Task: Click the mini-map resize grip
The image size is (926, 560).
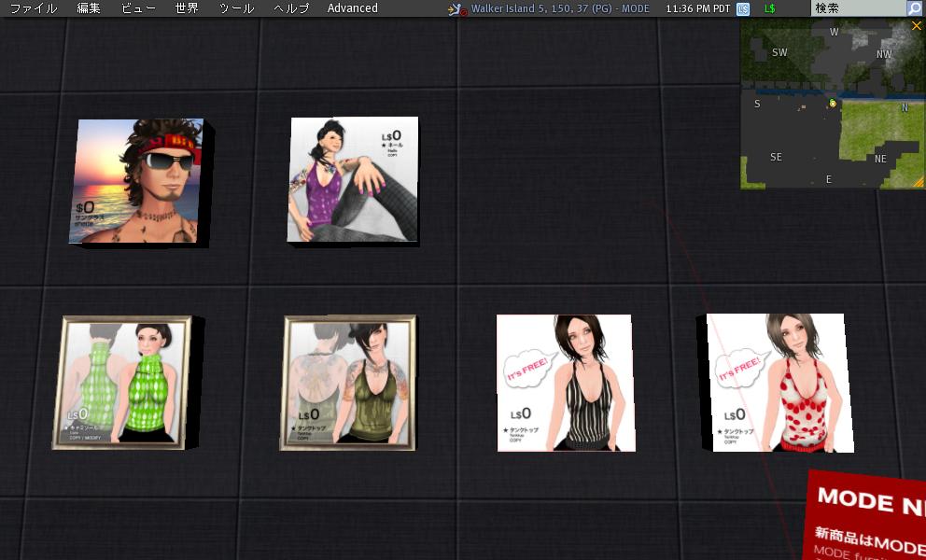Action: click(x=919, y=183)
